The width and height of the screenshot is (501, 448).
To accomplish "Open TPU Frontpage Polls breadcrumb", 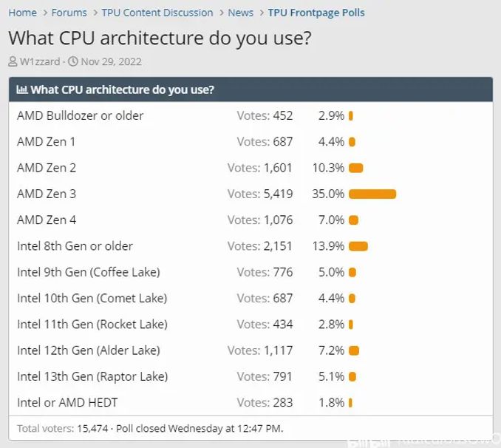I will 316,13.
